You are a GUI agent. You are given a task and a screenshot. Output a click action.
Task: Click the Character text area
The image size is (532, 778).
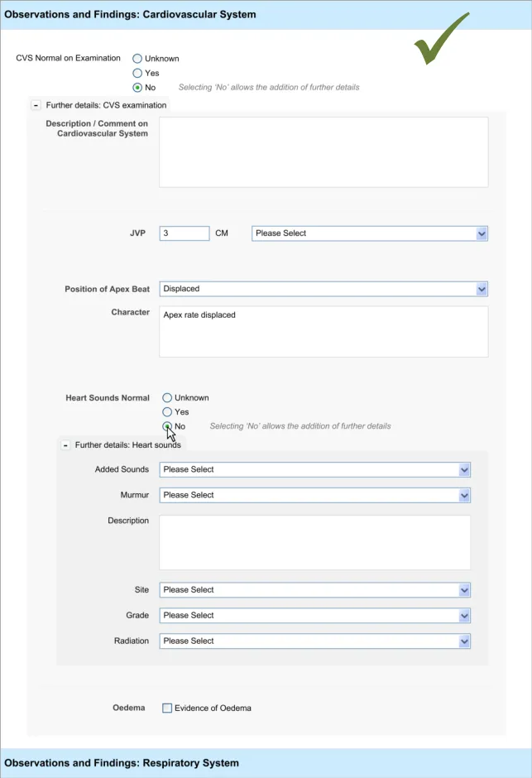coord(323,331)
